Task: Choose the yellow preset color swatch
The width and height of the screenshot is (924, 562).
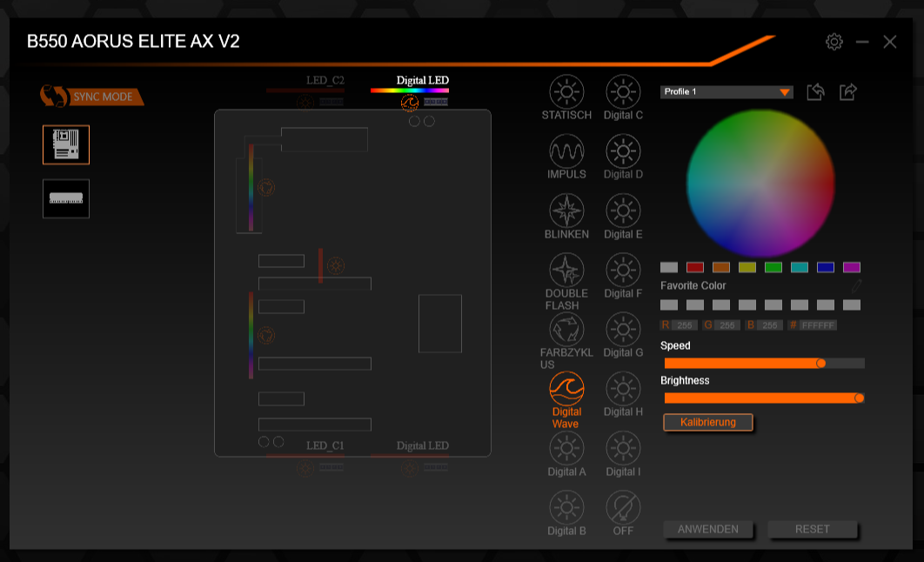Action: coord(747,267)
